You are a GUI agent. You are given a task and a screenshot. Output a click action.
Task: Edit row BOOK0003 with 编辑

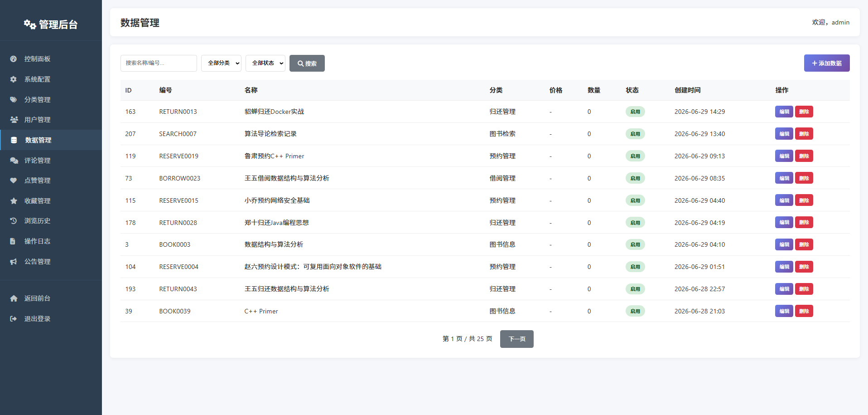(x=784, y=244)
